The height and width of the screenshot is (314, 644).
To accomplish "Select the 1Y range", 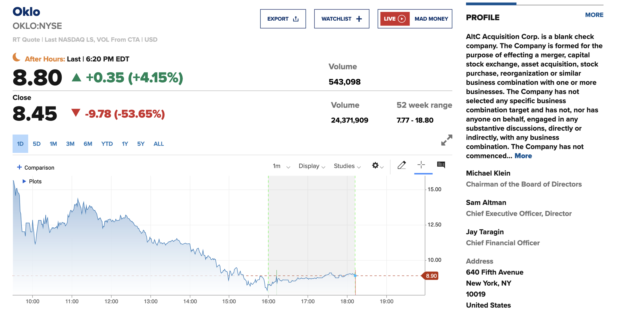I will (x=125, y=144).
